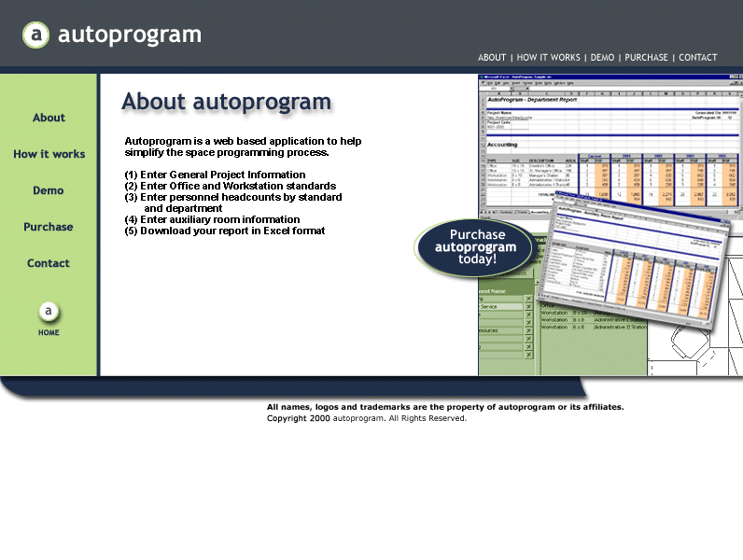This screenshot has height=560, width=743.
Task: Click text 'Enter Office and Workstation standards'
Action: 238,186
